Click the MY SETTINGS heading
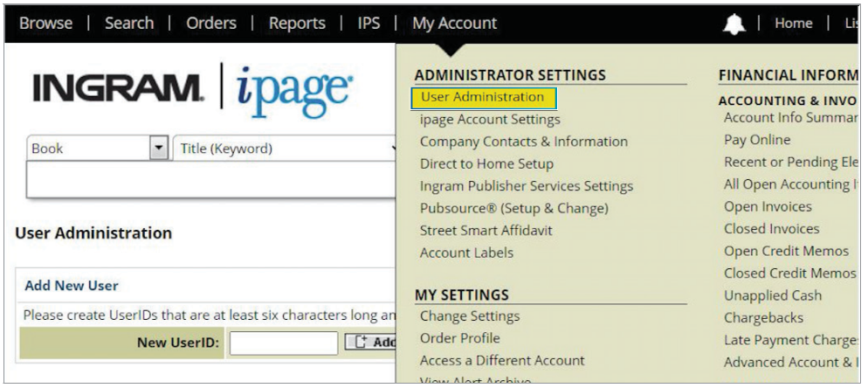868x388 pixels. coord(462,294)
